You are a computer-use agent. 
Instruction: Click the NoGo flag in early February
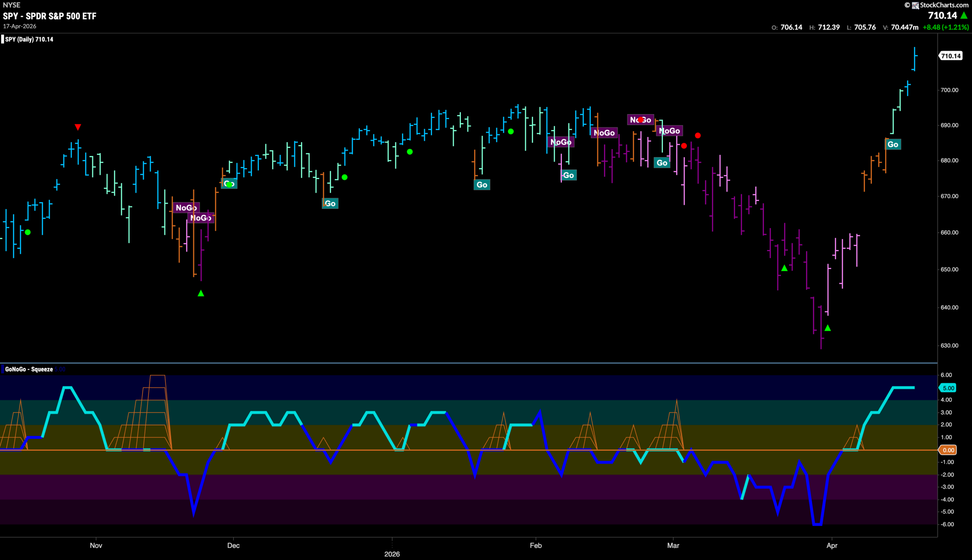click(x=561, y=142)
